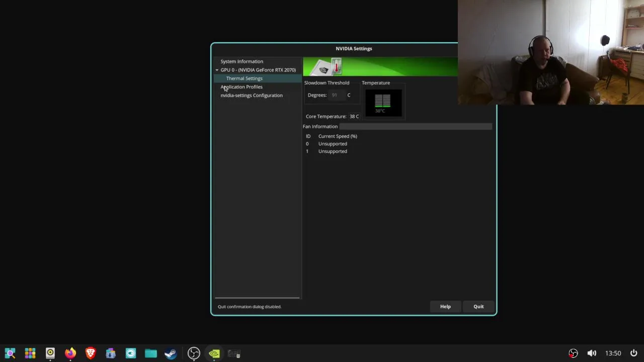644x362 pixels.
Task: Launch Steam from the taskbar
Action: 171,353
